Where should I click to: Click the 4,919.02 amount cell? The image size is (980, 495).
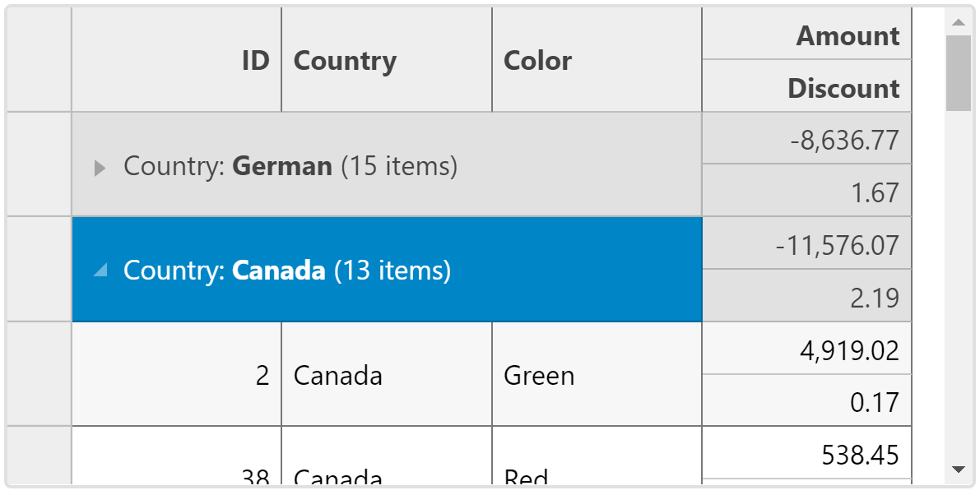[807, 349]
